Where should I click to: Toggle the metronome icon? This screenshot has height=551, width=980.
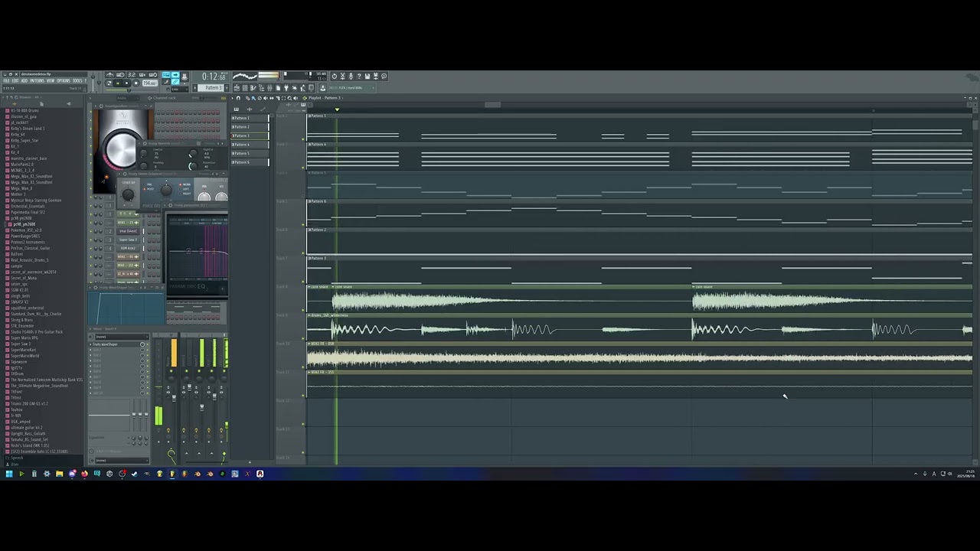[110, 75]
